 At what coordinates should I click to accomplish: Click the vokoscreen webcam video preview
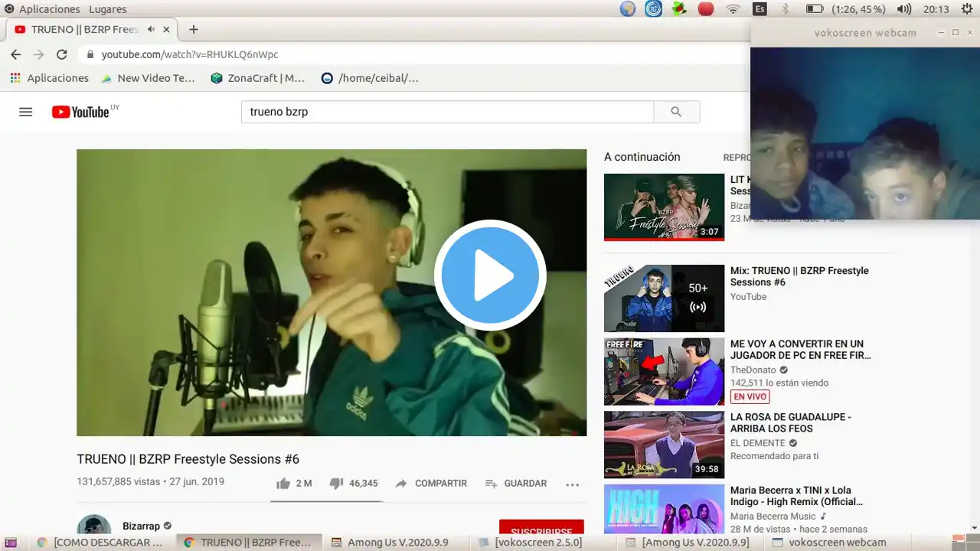865,134
